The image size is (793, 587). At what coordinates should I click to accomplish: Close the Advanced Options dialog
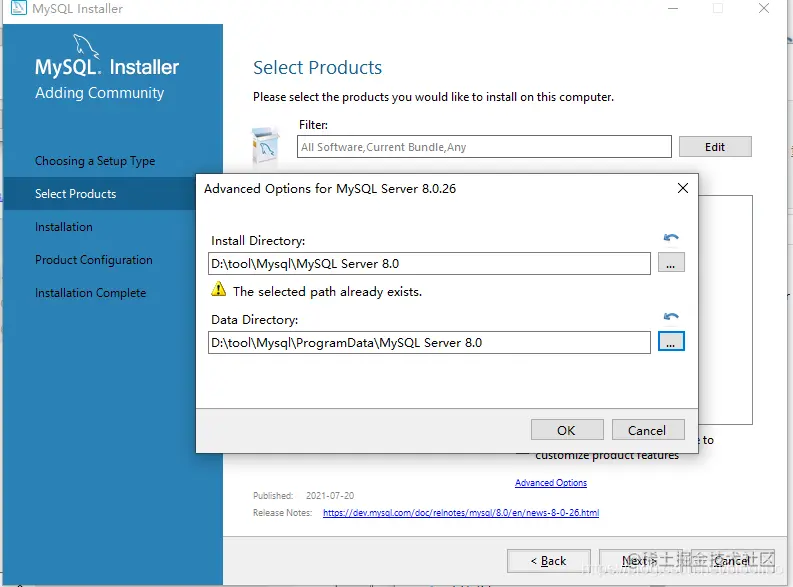point(683,188)
